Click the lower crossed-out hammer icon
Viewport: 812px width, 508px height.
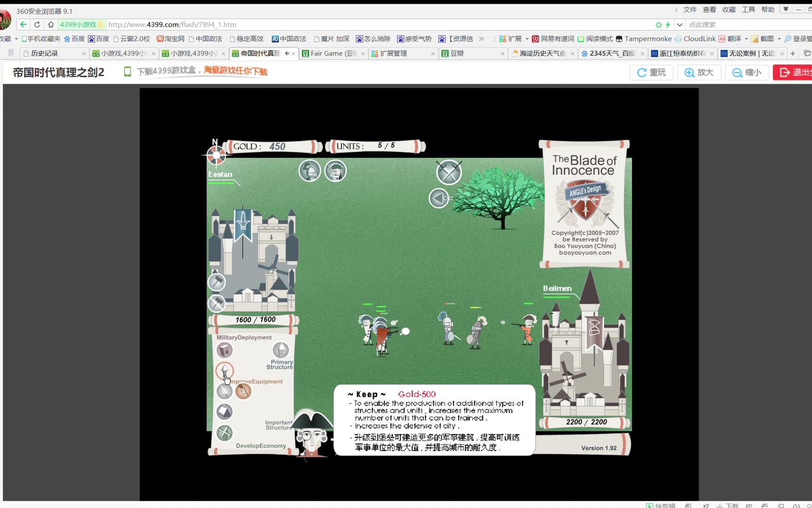pos(216,304)
